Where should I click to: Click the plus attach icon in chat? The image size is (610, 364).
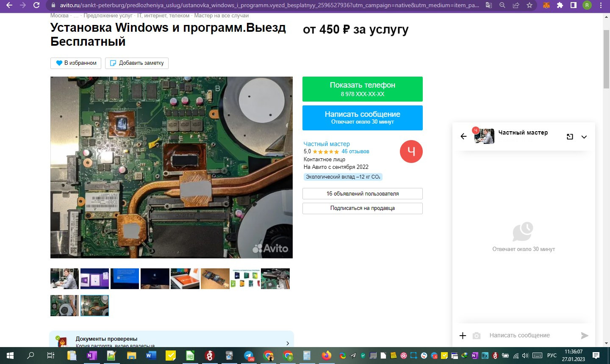pos(463,336)
